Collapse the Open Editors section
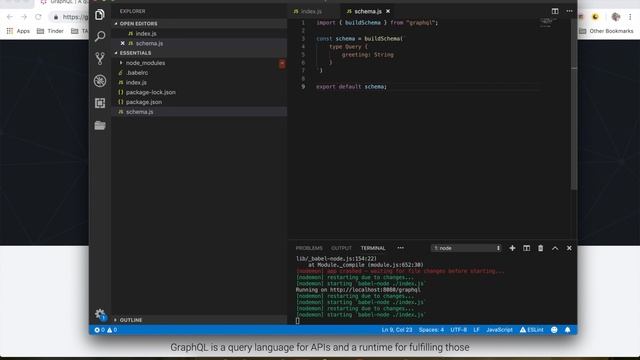This screenshot has width=640, height=360. pos(199,24)
